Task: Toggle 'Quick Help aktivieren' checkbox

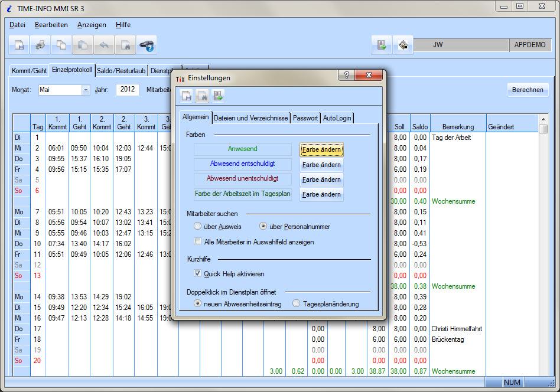Action: (x=197, y=273)
